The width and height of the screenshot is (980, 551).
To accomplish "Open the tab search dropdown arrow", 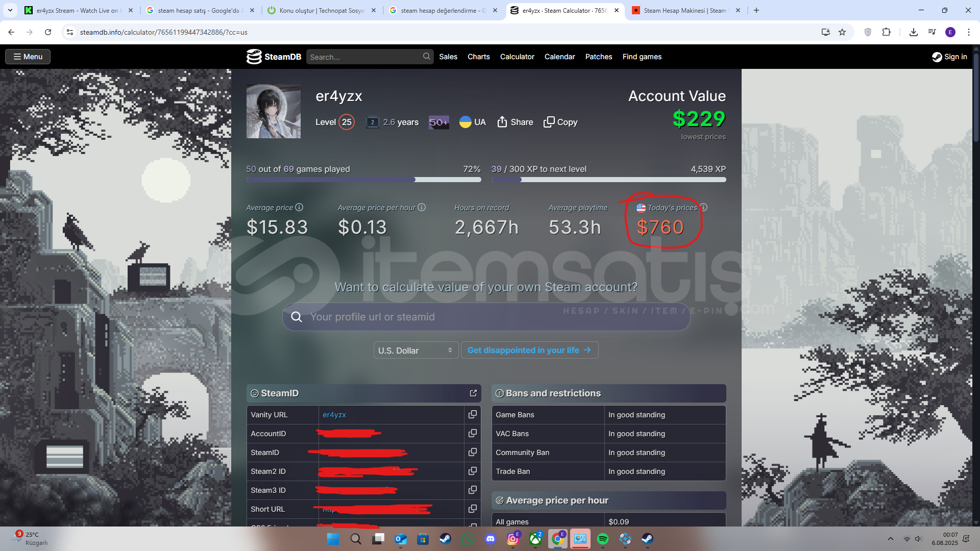I will [10, 10].
